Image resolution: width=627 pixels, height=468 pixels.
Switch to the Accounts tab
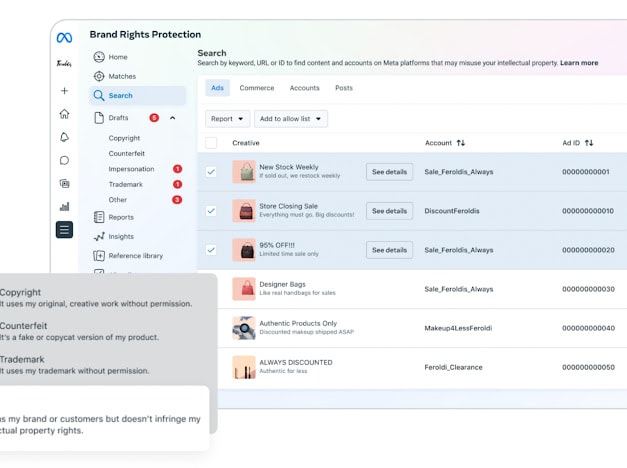305,88
